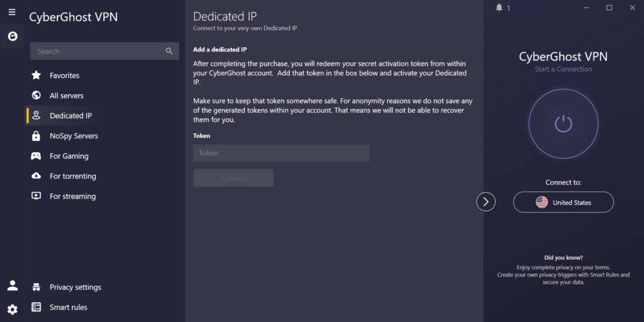Click the Activate button
Image resolution: width=644 pixels, height=322 pixels.
click(233, 178)
